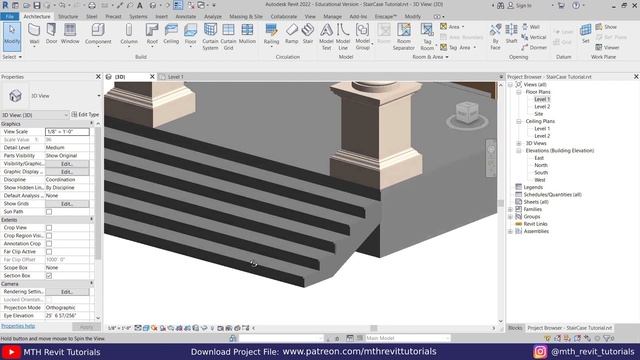The image size is (640, 360).
Task: Select the Shaft opening tool
Action: tap(511, 33)
